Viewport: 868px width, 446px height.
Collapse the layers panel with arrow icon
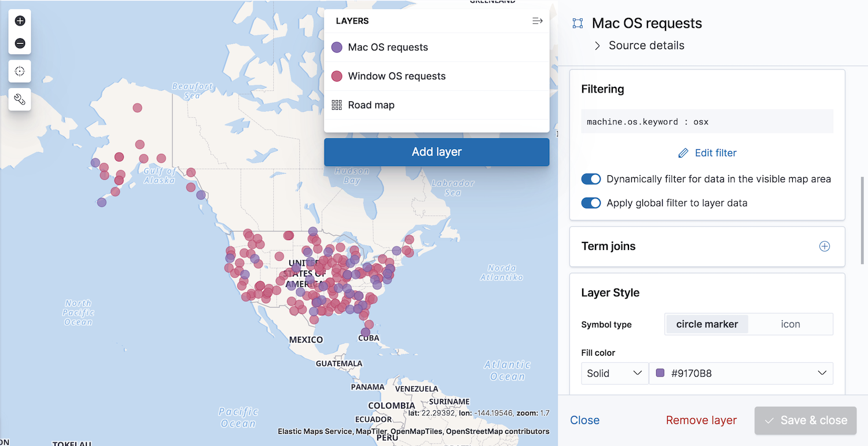click(x=537, y=21)
